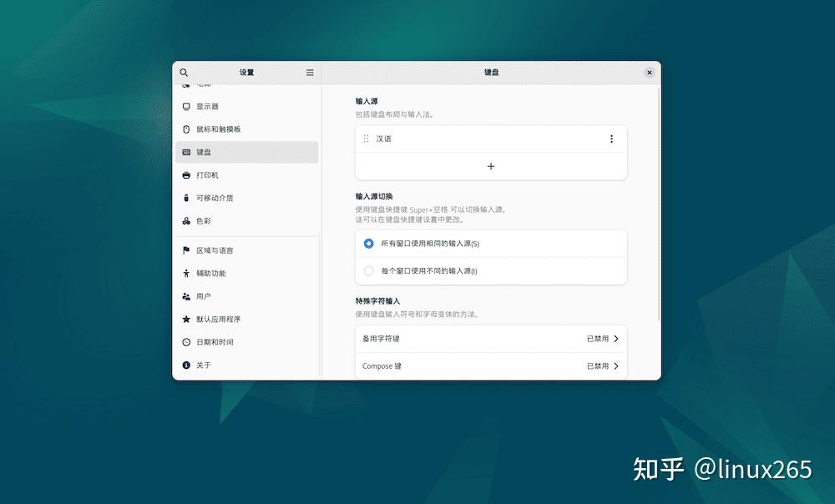Open the hamburger menu in Settings header

click(310, 73)
